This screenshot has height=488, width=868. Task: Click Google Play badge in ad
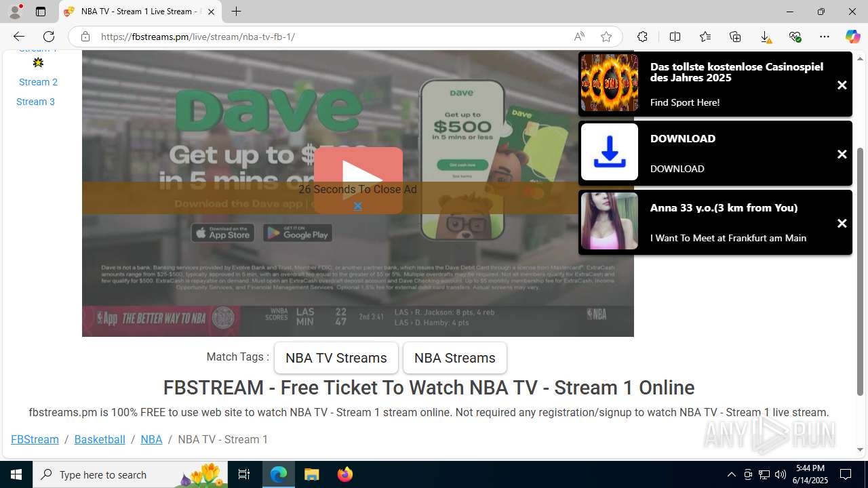[297, 233]
